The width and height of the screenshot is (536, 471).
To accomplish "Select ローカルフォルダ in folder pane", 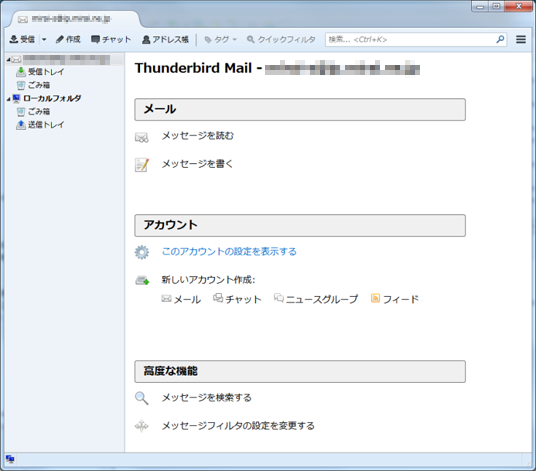I will point(47,98).
